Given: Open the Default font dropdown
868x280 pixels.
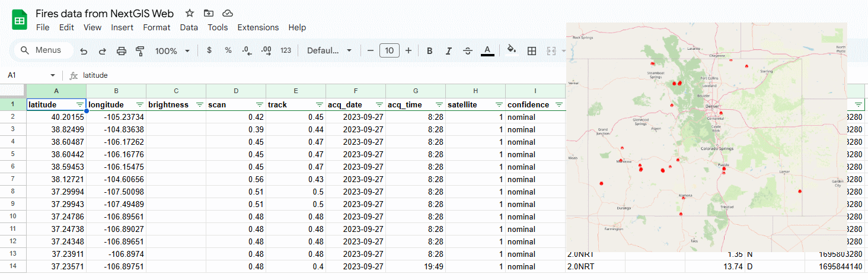Looking at the screenshot, I should click(330, 51).
